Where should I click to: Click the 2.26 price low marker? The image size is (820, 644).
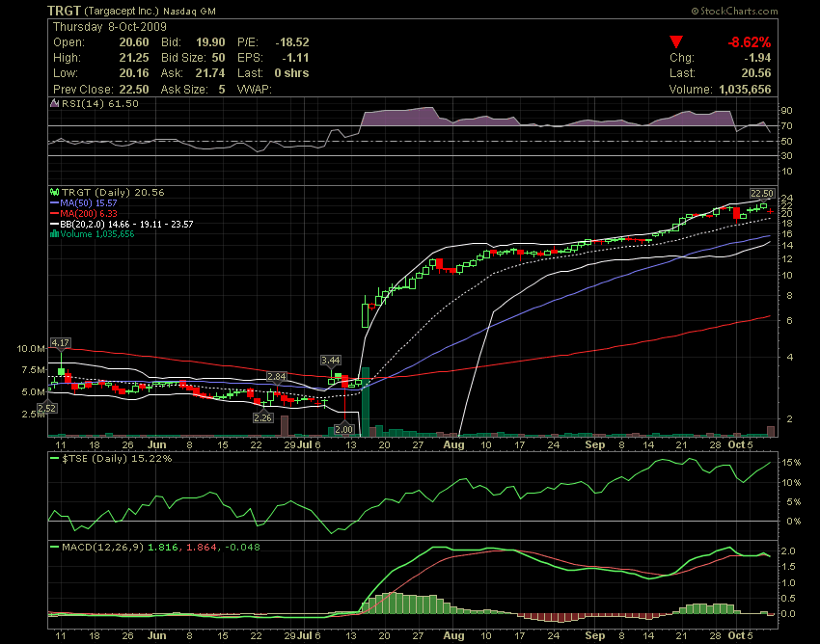click(262, 417)
